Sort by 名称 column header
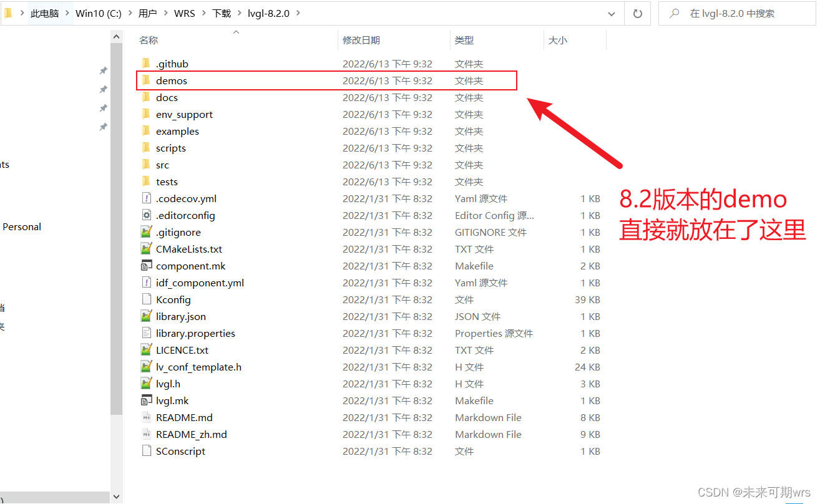 coord(149,40)
